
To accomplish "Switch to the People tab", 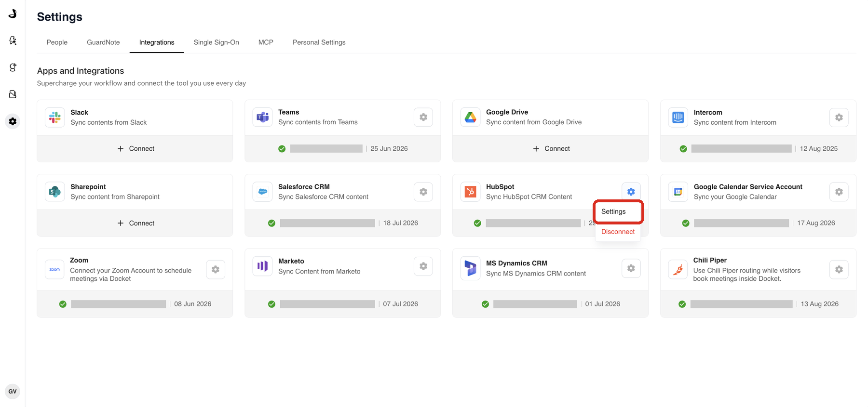I will click(57, 42).
